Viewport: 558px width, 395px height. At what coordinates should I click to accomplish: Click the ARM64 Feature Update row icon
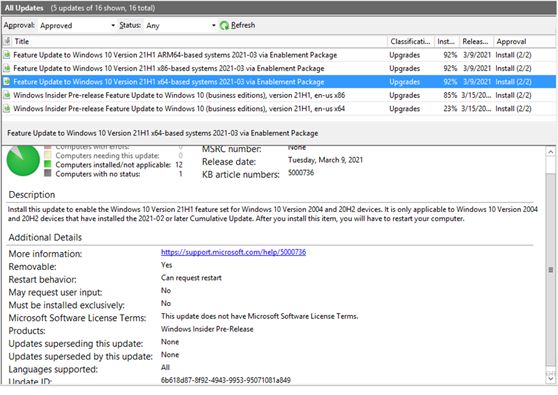[x=7, y=55]
